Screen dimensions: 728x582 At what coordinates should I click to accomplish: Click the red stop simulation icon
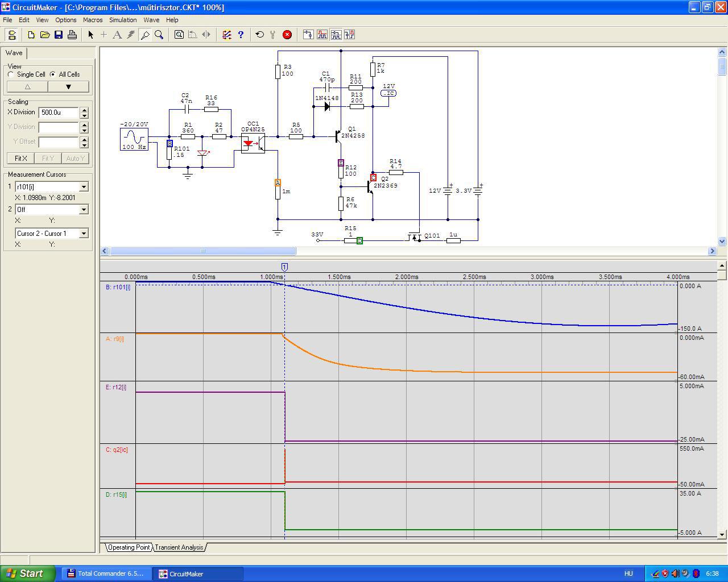pos(287,35)
